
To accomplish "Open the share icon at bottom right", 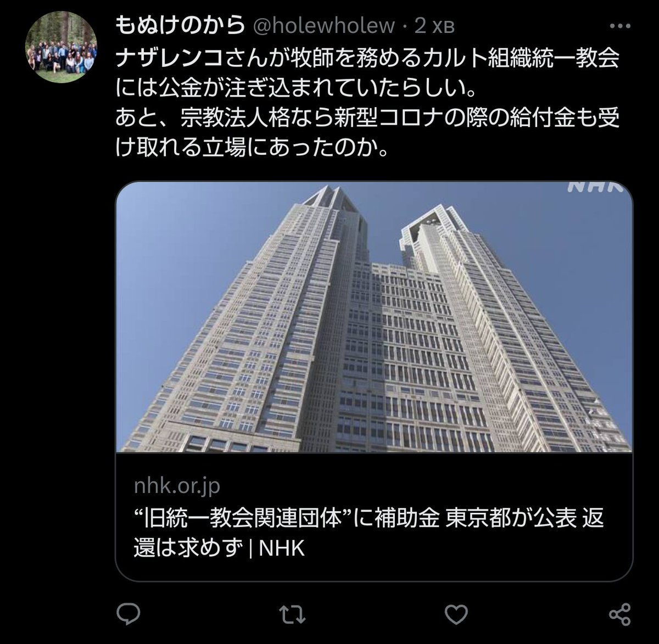I will pyautogui.click(x=619, y=613).
